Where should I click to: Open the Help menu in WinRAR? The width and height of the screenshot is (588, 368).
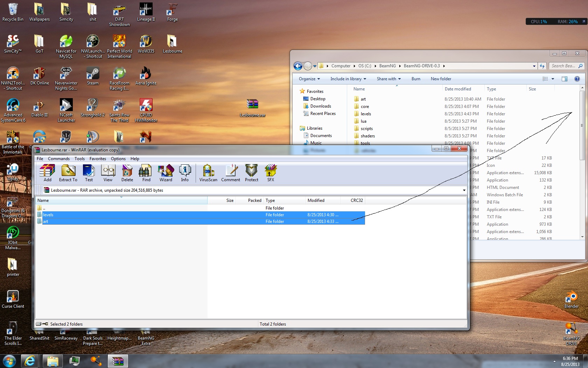point(135,159)
